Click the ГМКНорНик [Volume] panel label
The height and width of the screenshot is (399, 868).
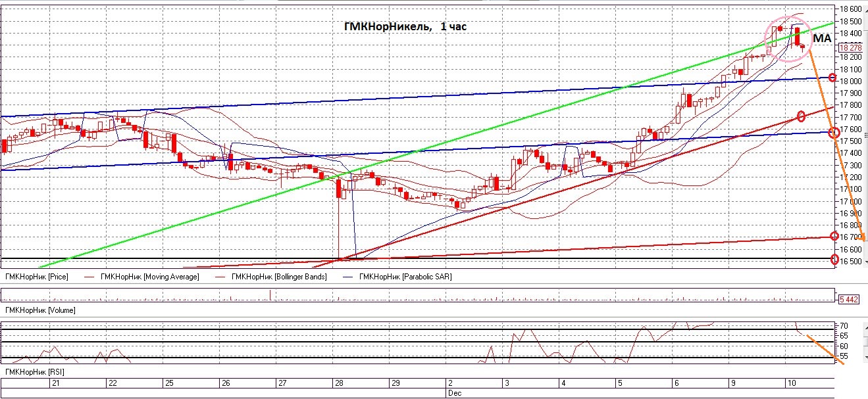pyautogui.click(x=39, y=309)
